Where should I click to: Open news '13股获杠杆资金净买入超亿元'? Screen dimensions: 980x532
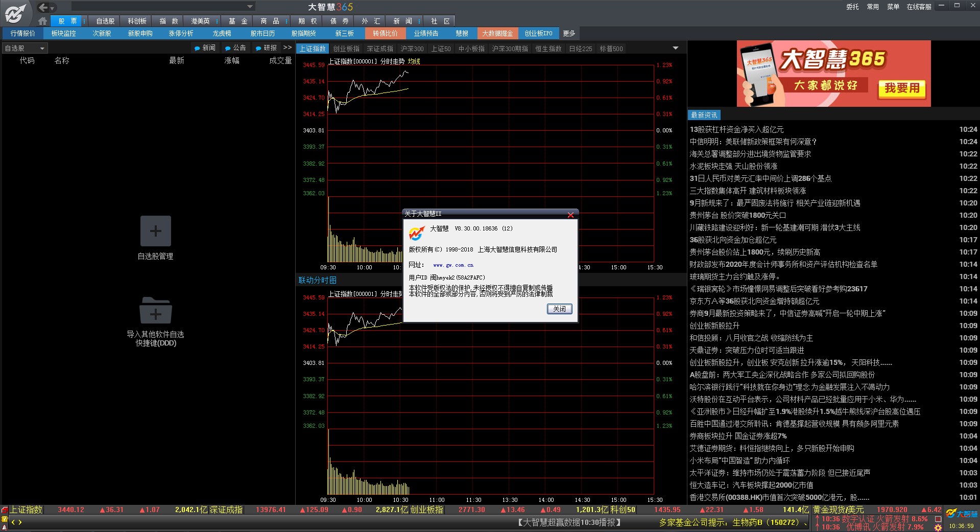point(736,129)
